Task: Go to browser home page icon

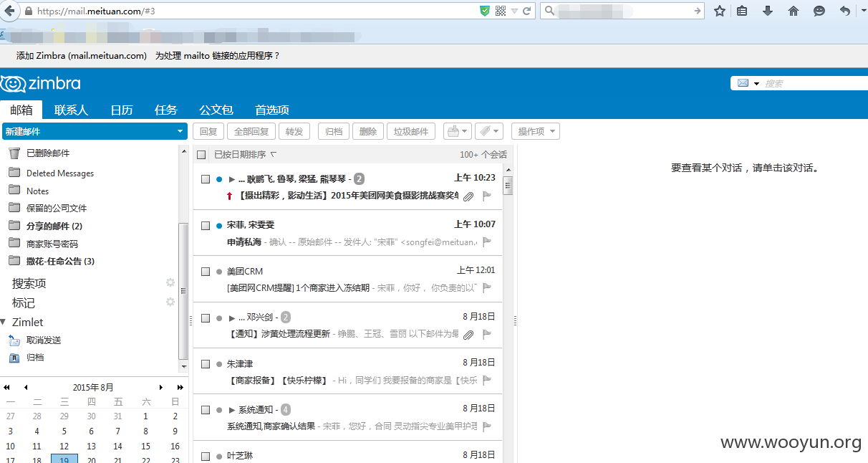Action: pos(794,11)
